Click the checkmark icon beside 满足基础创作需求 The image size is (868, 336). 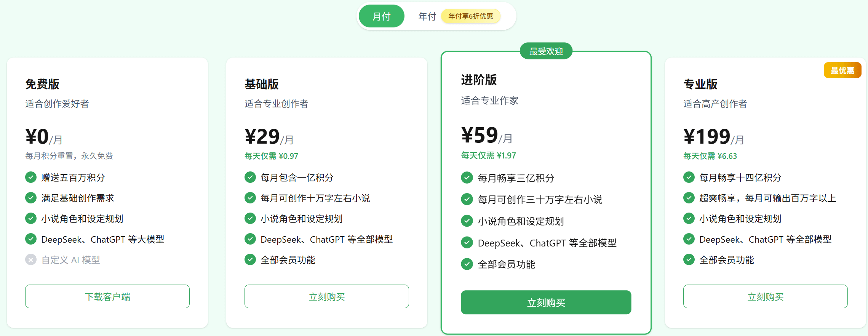[31, 198]
